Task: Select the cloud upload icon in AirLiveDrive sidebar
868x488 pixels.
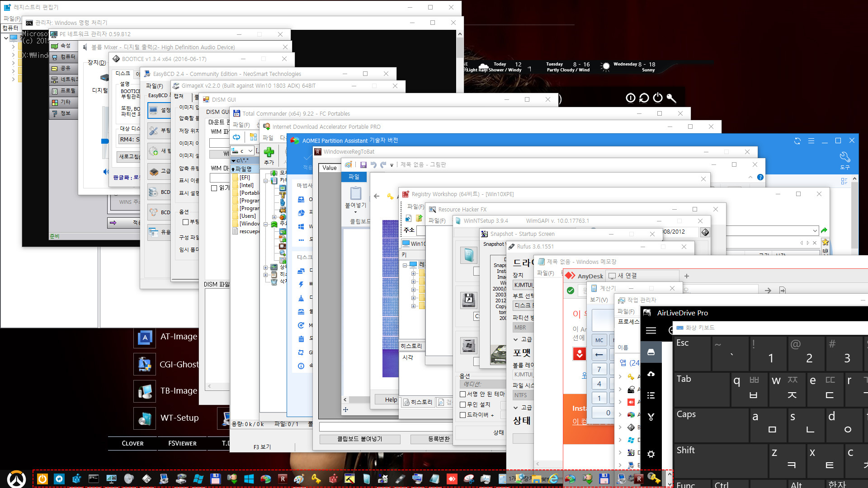Action: tap(651, 374)
